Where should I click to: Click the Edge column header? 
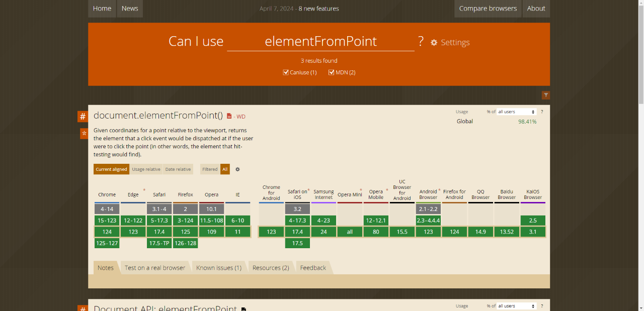133,195
